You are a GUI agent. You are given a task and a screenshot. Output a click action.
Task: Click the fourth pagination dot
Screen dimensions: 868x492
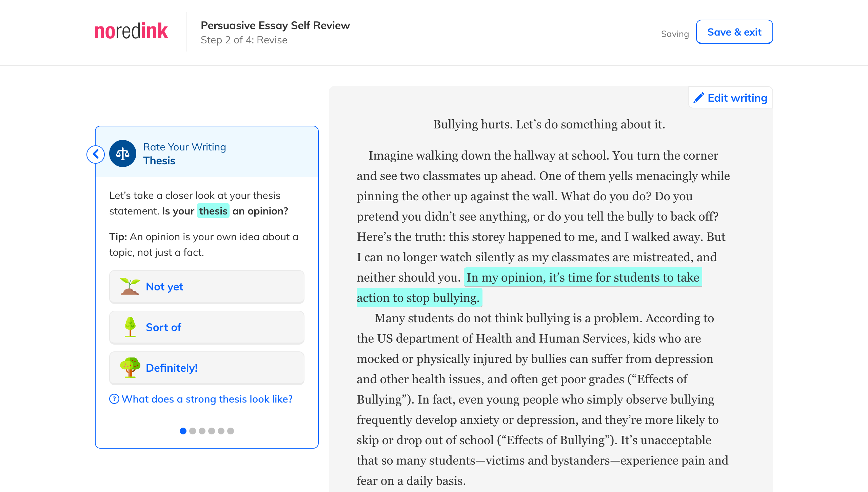[212, 431]
